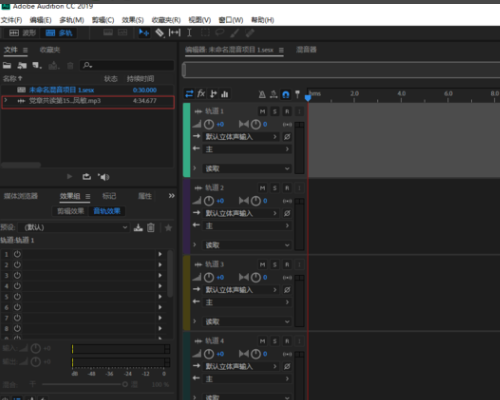Viewport: 500px width, 400px height.
Task: Open 轨道 2 默认立体声输入 input dropdown
Action: [x=241, y=213]
